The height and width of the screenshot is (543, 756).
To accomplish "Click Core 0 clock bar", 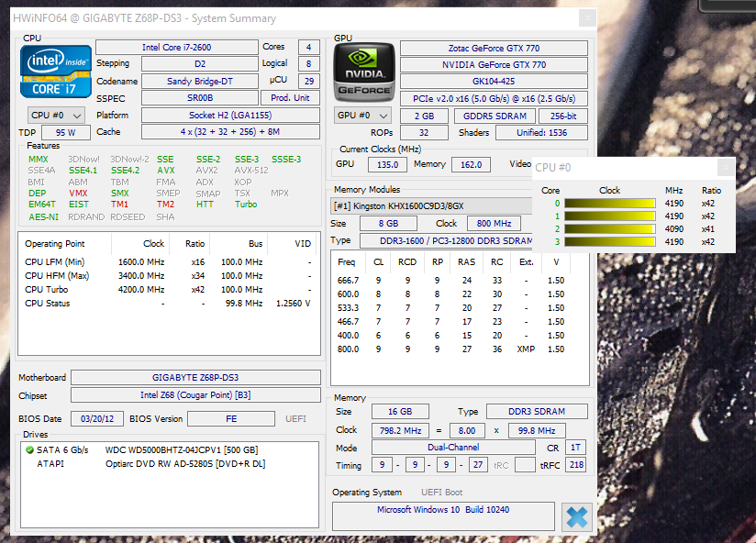I will click(x=609, y=204).
